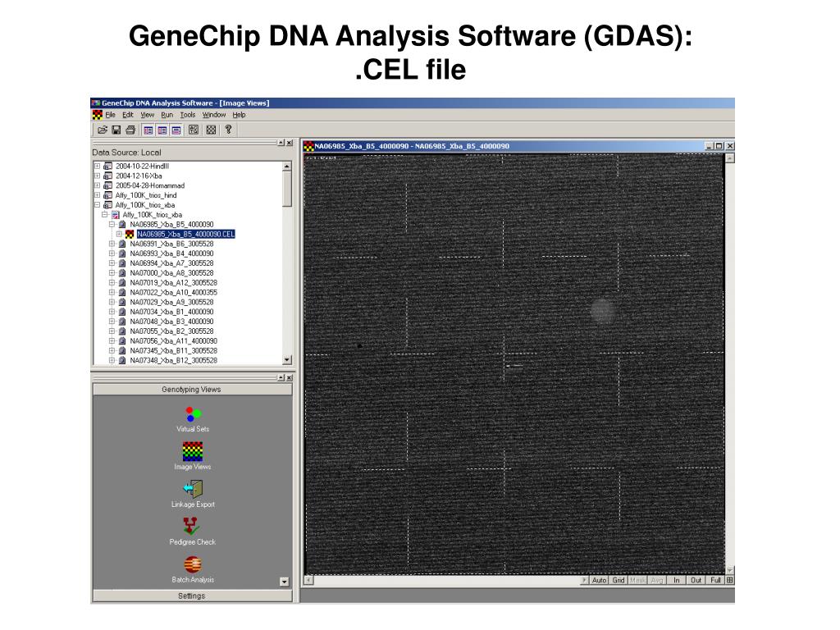
Task: Click the crosshatch grid toolbar icon
Action: point(211,130)
